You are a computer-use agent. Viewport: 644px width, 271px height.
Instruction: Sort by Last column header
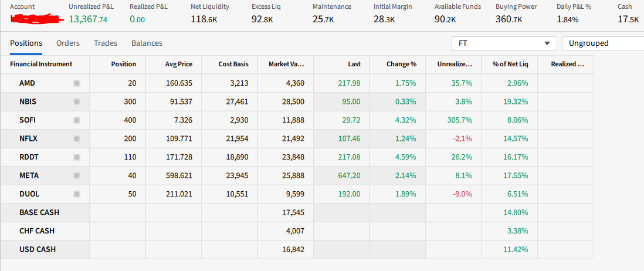pyautogui.click(x=342, y=65)
